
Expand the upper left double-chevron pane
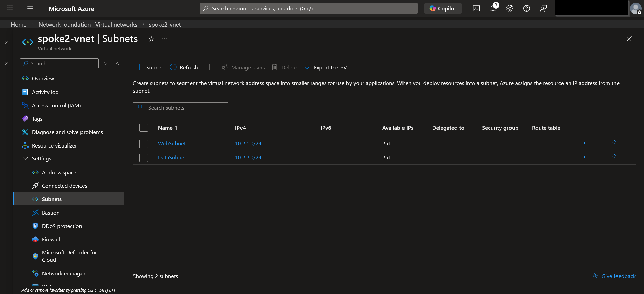[x=6, y=42]
